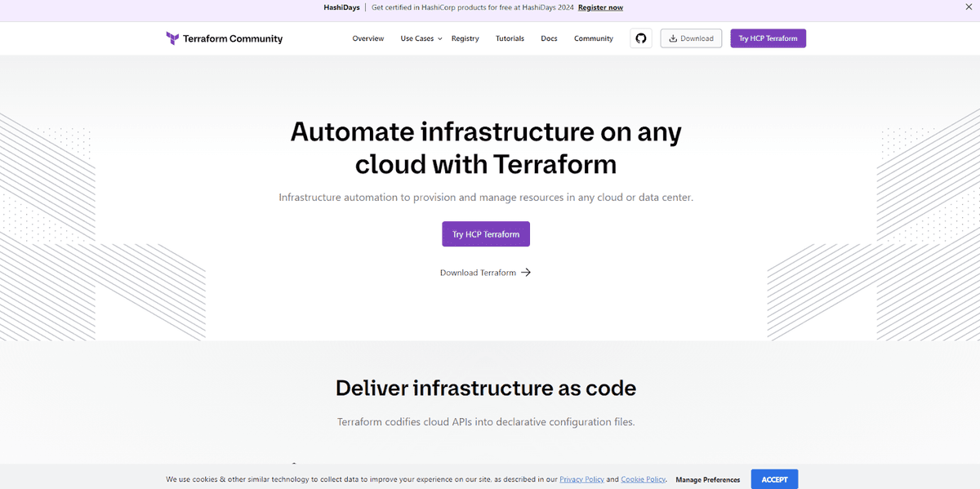Click the 'Infrastructure automation to provision' subtitle
Image resolution: width=980 pixels, height=489 pixels.
coord(486,198)
